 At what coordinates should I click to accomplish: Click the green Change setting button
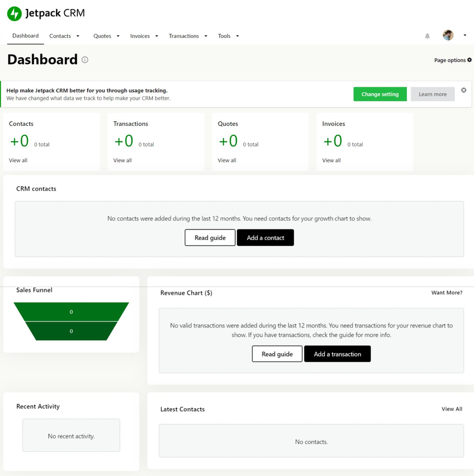380,94
